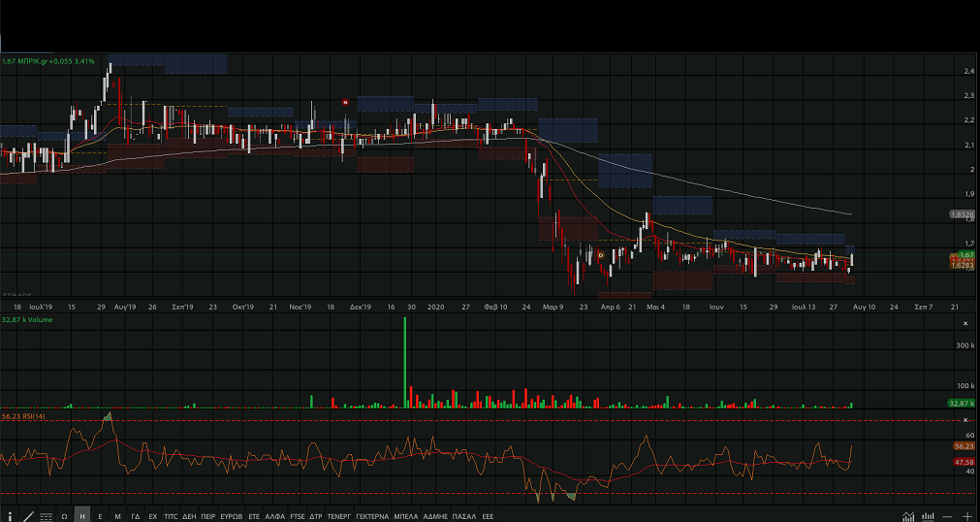Switch to the H timeframe
The height and width of the screenshot is (522, 980).
click(x=82, y=516)
